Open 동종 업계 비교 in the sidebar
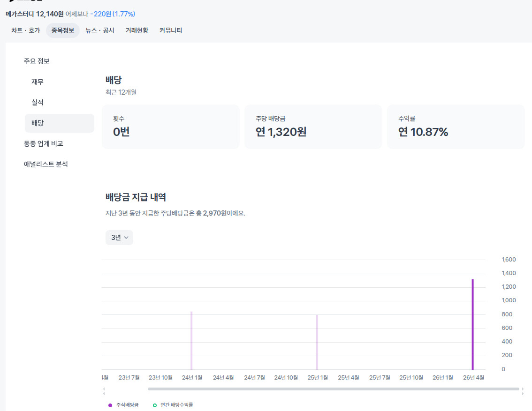This screenshot has width=532, height=411. pyautogui.click(x=44, y=143)
